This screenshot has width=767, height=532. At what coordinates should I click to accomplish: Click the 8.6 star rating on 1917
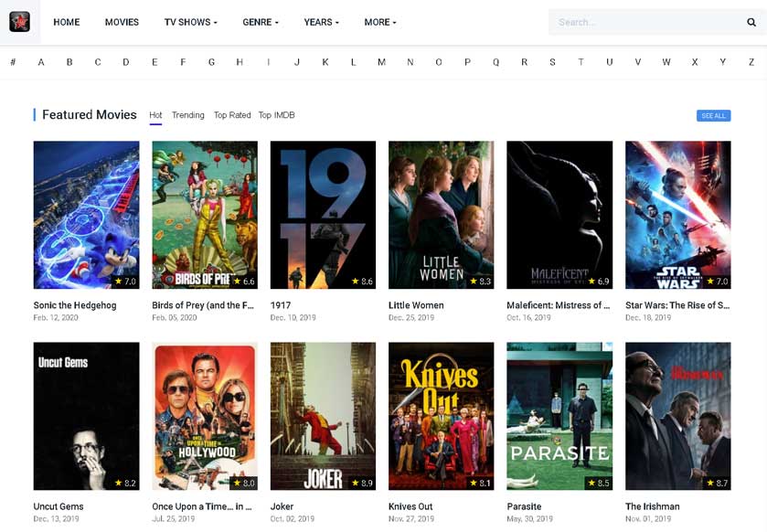pos(362,282)
